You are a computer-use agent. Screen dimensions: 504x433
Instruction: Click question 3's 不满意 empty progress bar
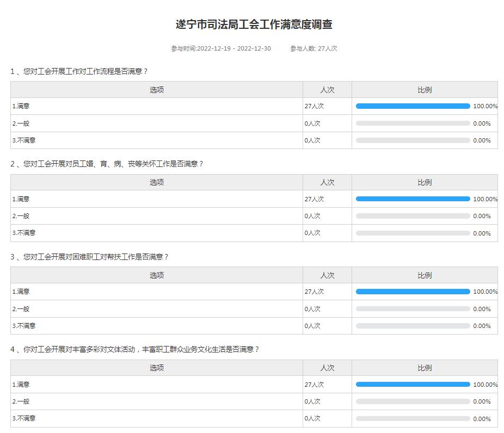tap(413, 326)
